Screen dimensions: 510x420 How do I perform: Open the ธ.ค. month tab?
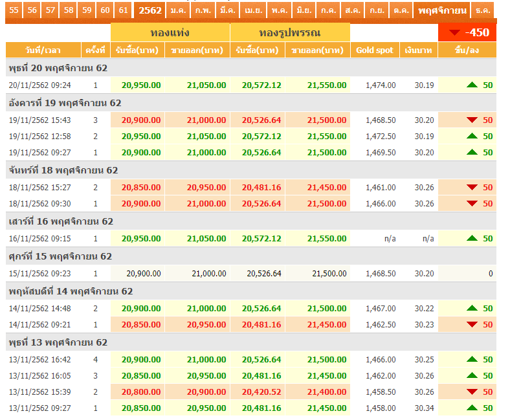tap(482, 10)
